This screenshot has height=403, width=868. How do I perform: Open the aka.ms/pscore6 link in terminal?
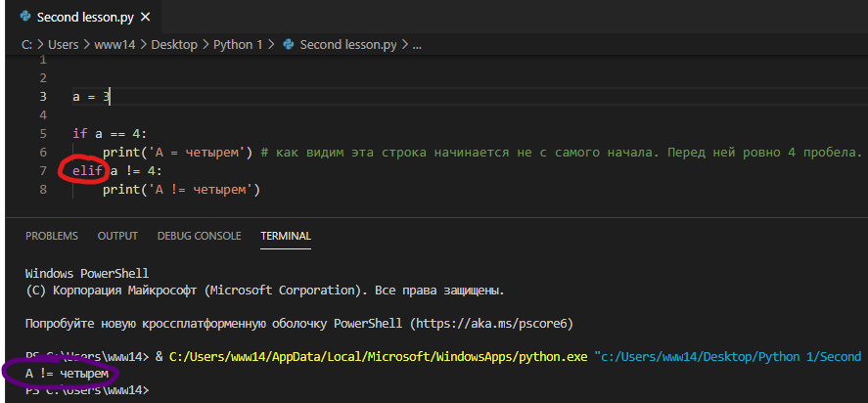coord(491,324)
